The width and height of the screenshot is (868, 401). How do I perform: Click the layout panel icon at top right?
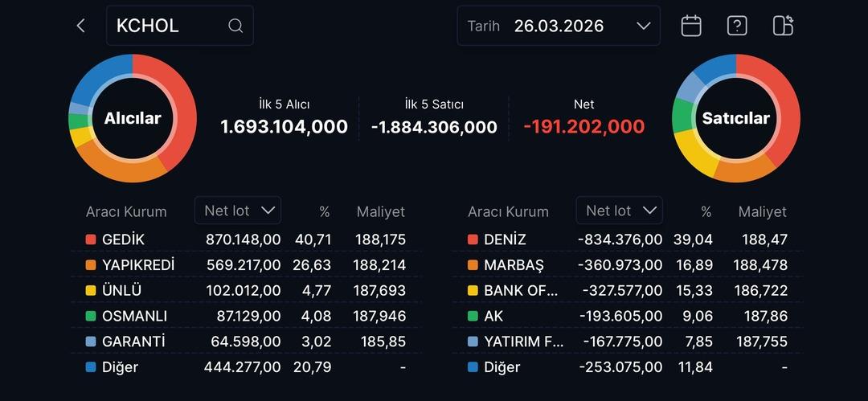tap(783, 26)
